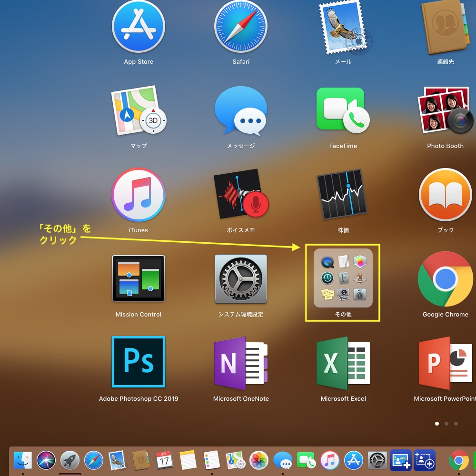Go to the second Launchpad page dot

pos(446,424)
